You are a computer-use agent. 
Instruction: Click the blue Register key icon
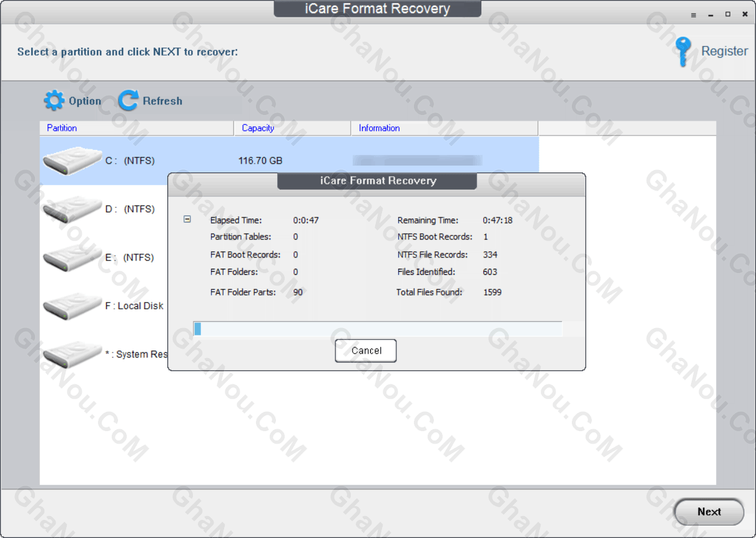[684, 51]
